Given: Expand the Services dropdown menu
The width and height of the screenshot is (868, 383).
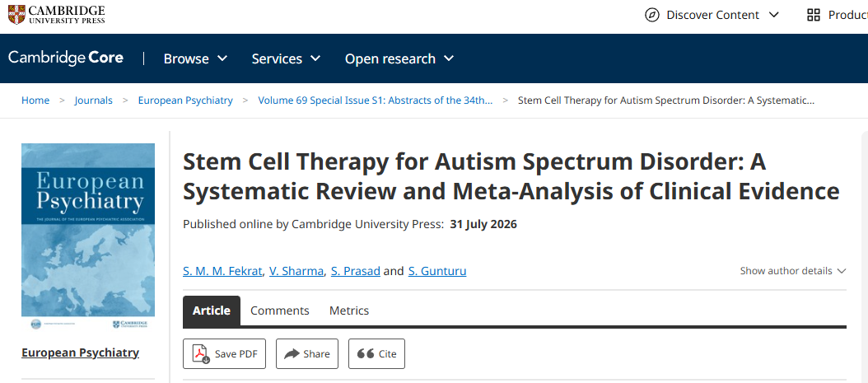Looking at the screenshot, I should (287, 58).
